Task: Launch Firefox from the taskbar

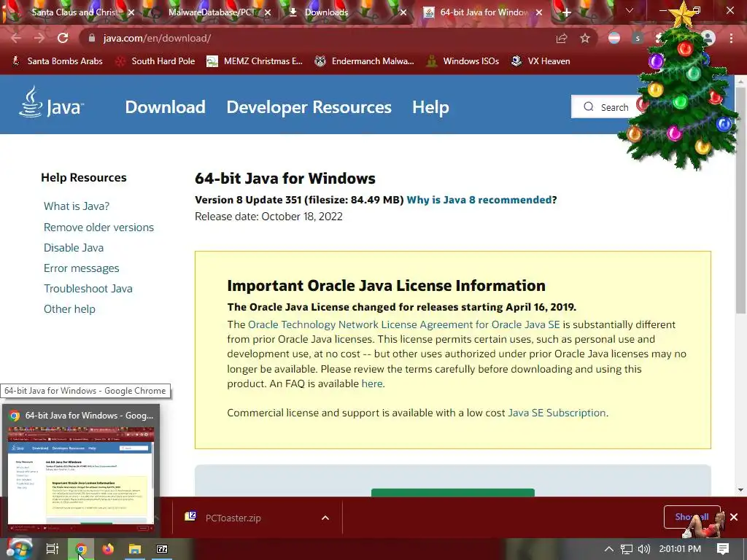Action: pos(108,549)
